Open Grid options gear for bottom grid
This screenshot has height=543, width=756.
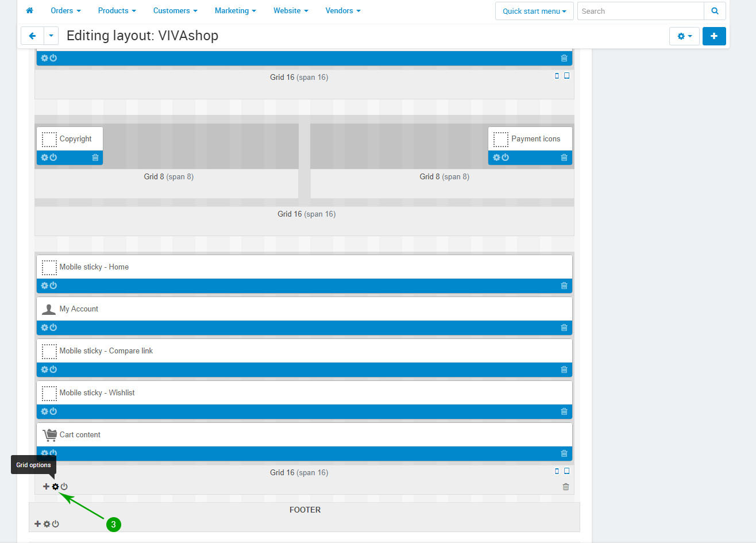pyautogui.click(x=55, y=487)
